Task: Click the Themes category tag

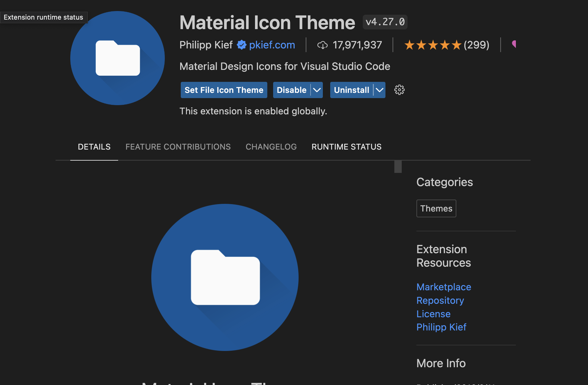Action: click(436, 208)
